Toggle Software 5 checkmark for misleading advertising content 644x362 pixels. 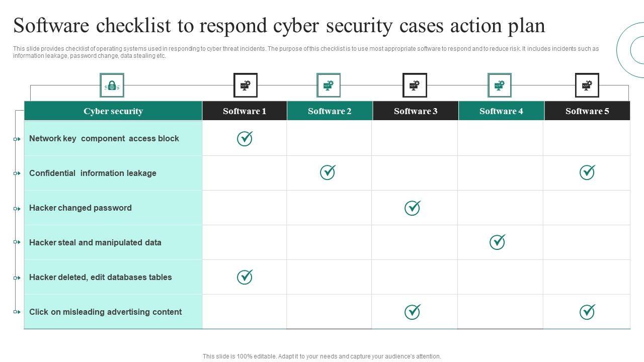pos(587,312)
